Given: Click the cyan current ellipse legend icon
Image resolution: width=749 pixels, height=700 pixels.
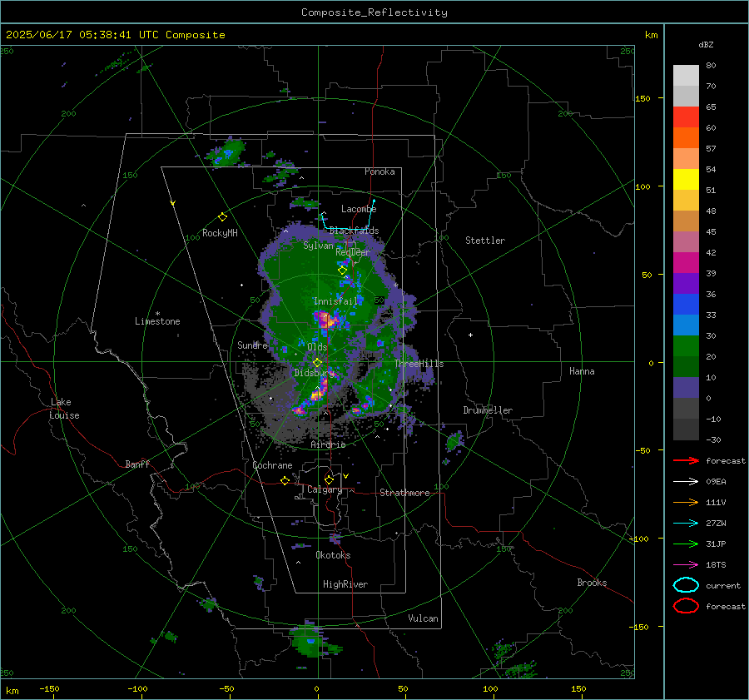Looking at the screenshot, I should click(x=686, y=585).
